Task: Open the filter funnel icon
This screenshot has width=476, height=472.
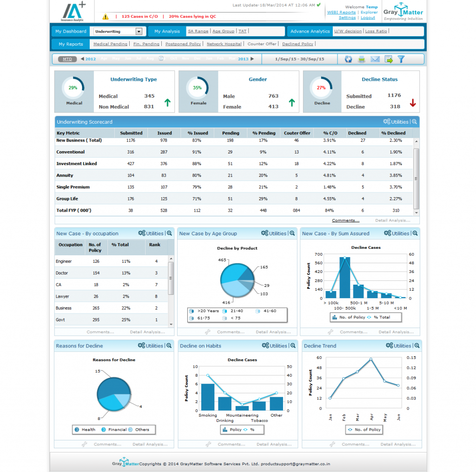Action: (402, 59)
